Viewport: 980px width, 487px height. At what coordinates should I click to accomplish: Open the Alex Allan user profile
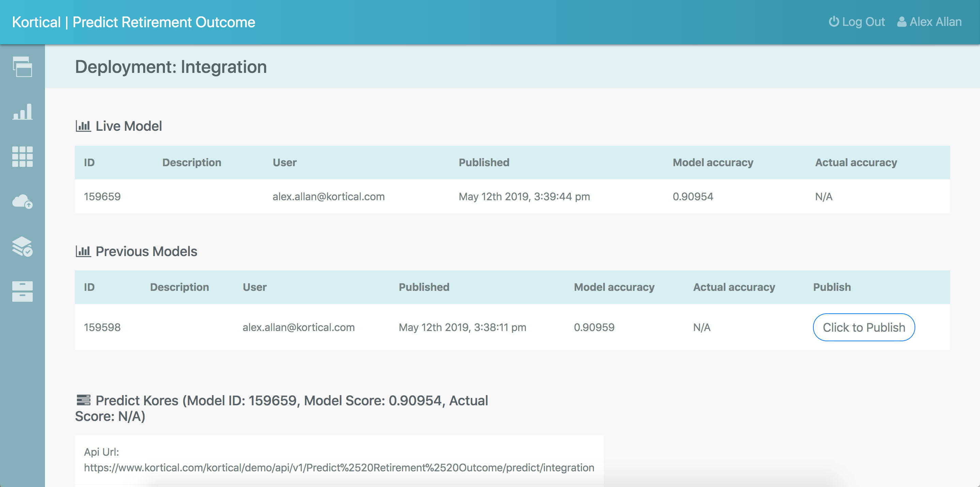pyautogui.click(x=929, y=22)
